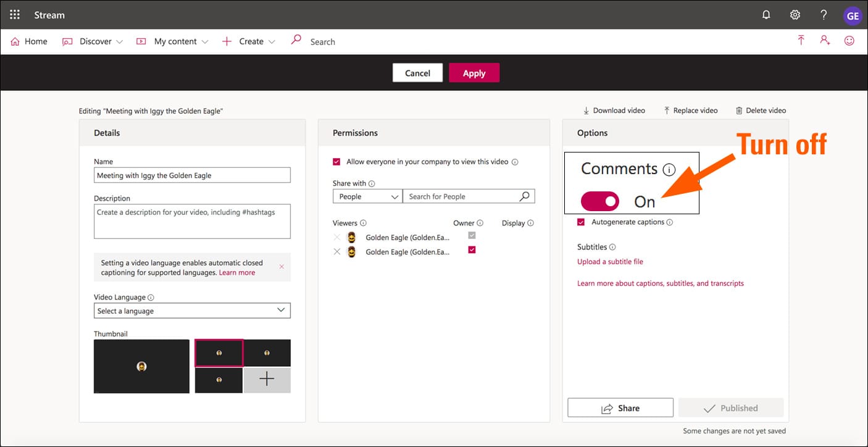Open the app launcher waffle icon
Screen dimensions: 868x447
coord(15,15)
